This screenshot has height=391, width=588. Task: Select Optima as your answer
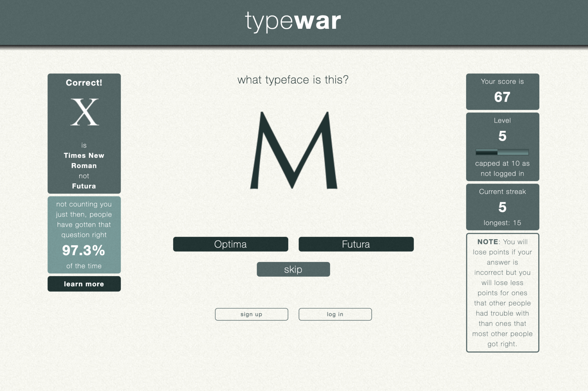[231, 244]
